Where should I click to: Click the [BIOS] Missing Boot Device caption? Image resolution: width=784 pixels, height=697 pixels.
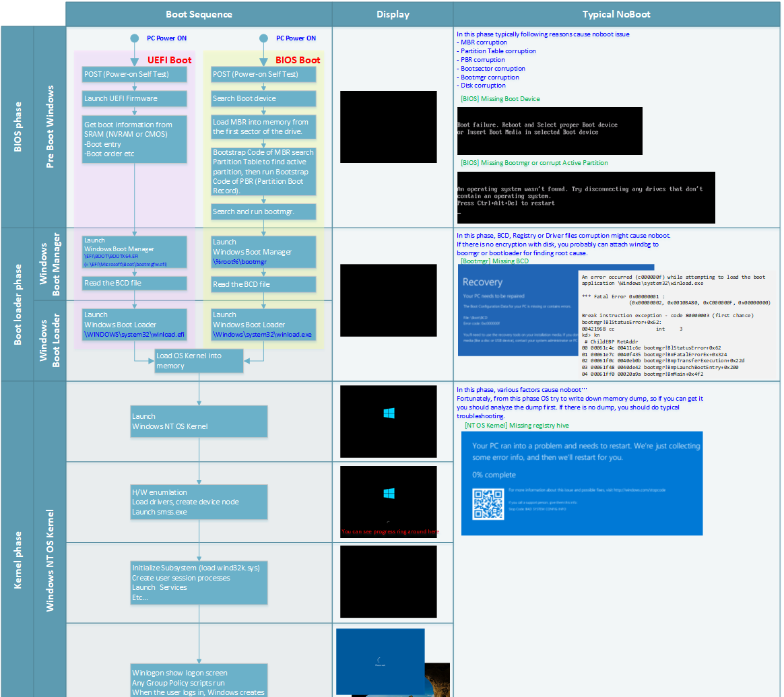point(500,99)
